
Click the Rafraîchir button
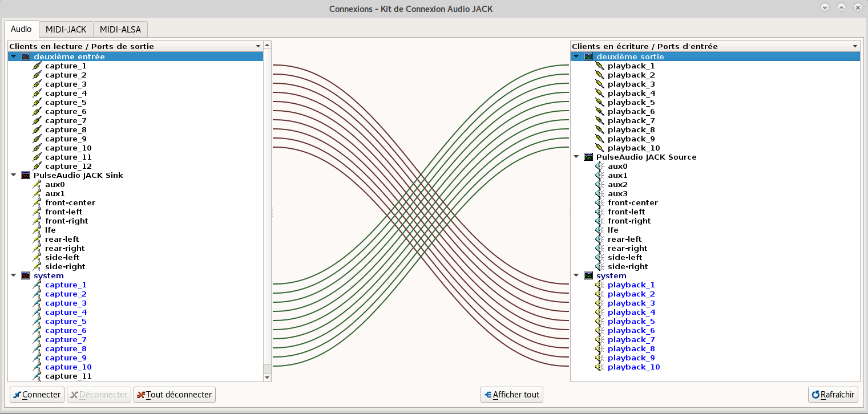click(833, 395)
